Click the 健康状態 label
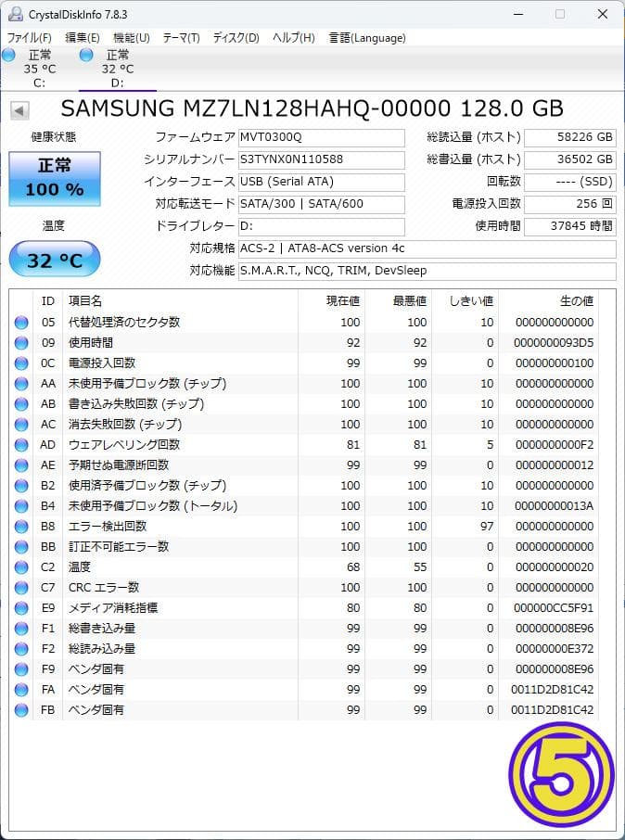 pyautogui.click(x=54, y=137)
